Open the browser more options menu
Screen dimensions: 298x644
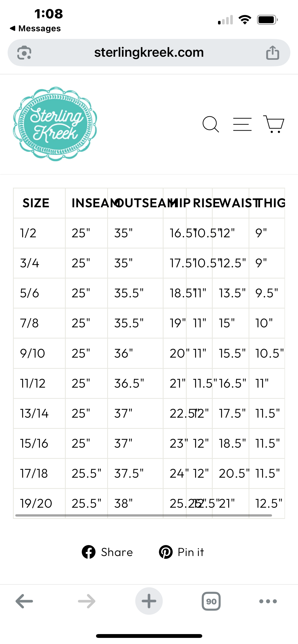pos(268,601)
